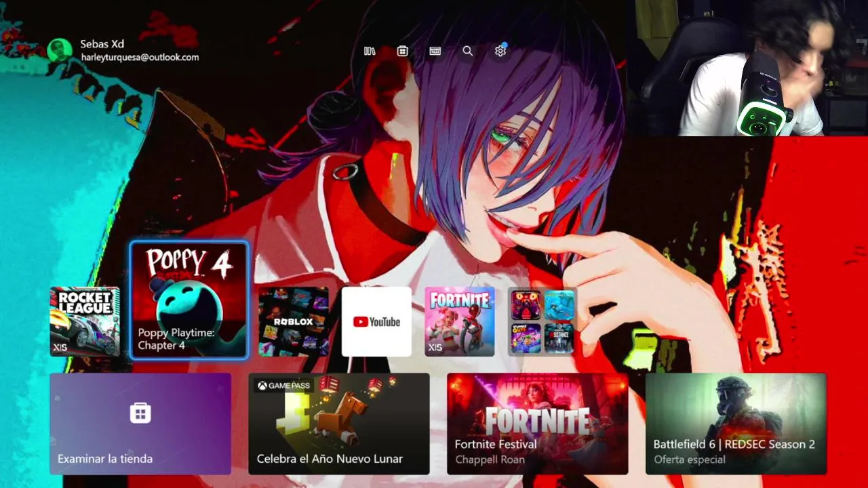Click the Sebas Xd profile name
Screen dimensions: 868x488
click(102, 44)
